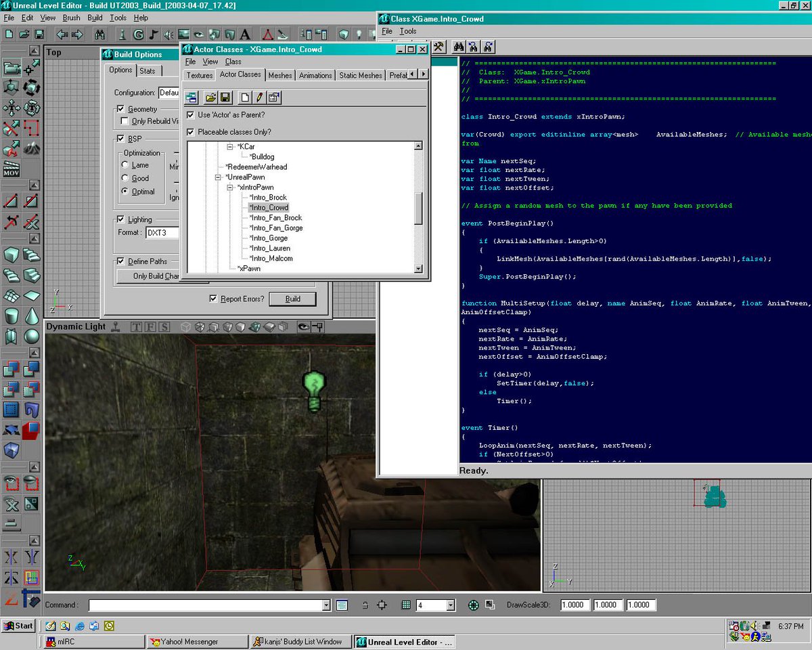Switch to the Stats tab in Build Options
The image size is (812, 650).
(x=148, y=70)
